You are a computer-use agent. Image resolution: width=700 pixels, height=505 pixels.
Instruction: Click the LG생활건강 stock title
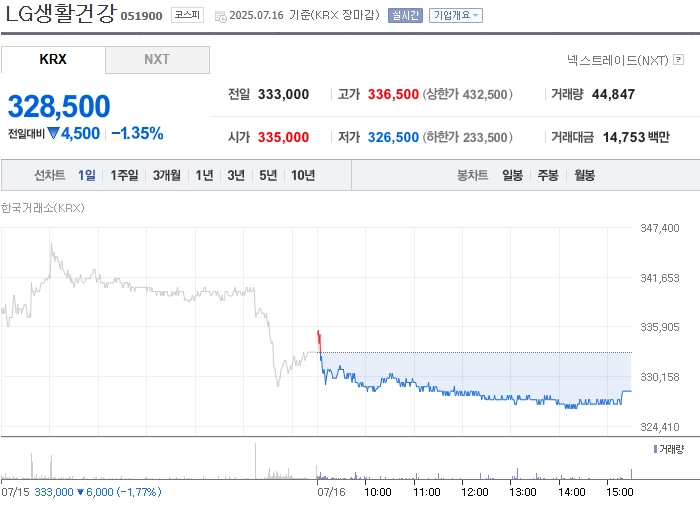coord(61,13)
